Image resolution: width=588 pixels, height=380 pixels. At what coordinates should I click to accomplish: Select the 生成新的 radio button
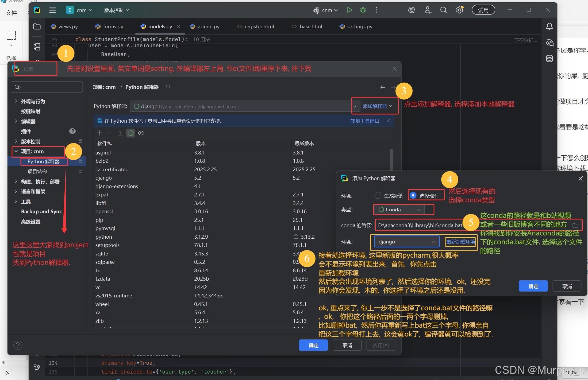pyautogui.click(x=378, y=196)
